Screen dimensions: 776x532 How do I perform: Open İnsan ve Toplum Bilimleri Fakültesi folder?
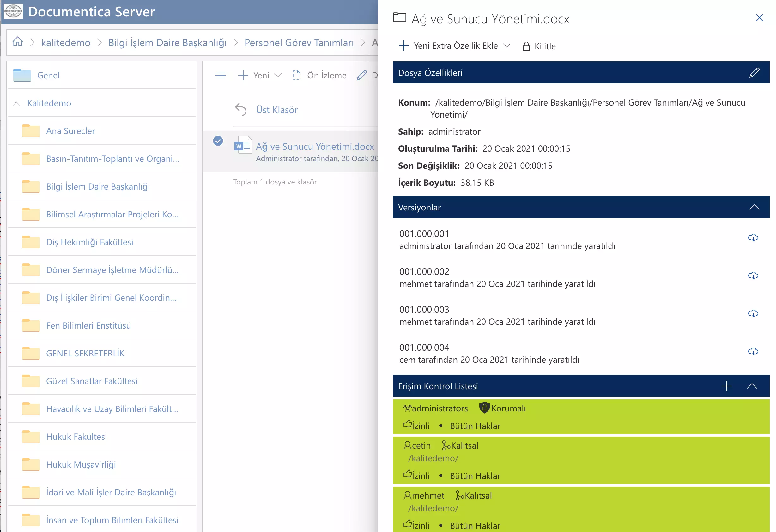[x=101, y=520]
